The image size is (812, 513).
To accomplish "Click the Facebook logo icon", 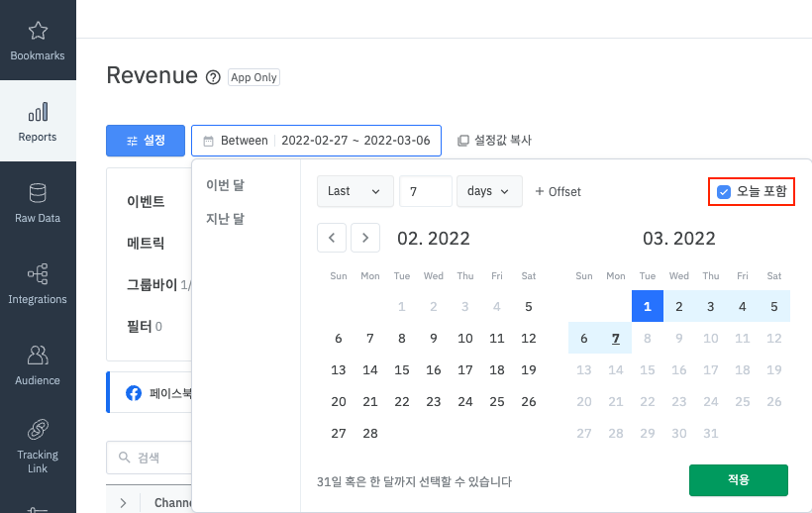I will pyautogui.click(x=134, y=393).
